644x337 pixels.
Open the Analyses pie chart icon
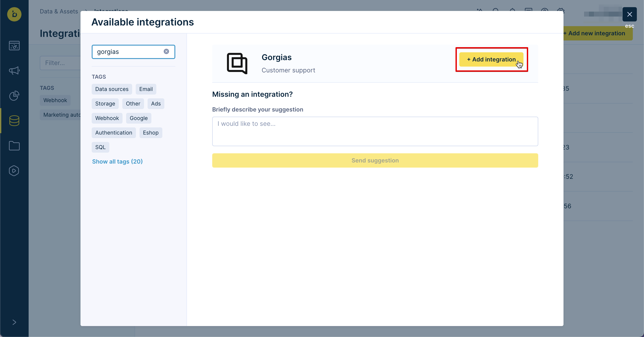click(x=14, y=96)
